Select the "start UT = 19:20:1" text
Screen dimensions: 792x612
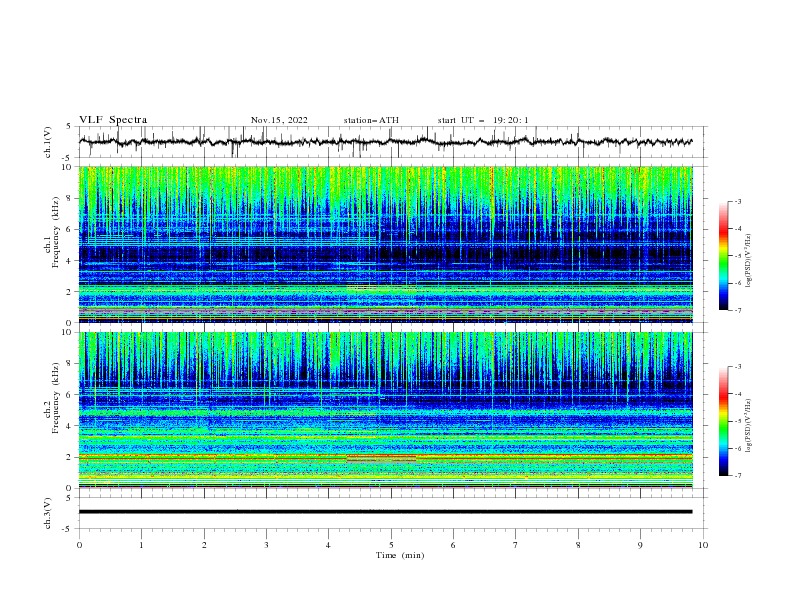483,120
